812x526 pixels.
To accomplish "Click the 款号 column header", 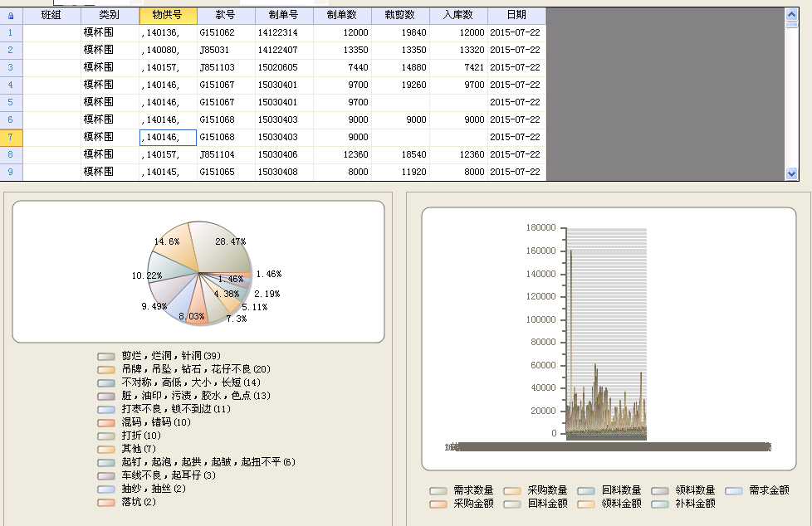I will pos(226,16).
